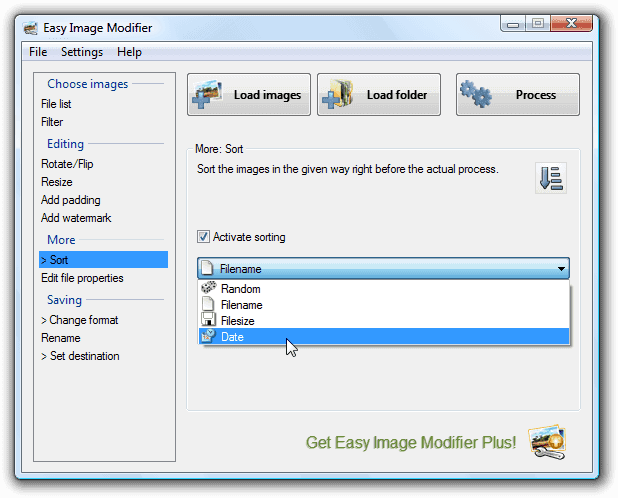Close the Easy Image Modifier window
This screenshot has height=498, width=618.
click(x=571, y=24)
